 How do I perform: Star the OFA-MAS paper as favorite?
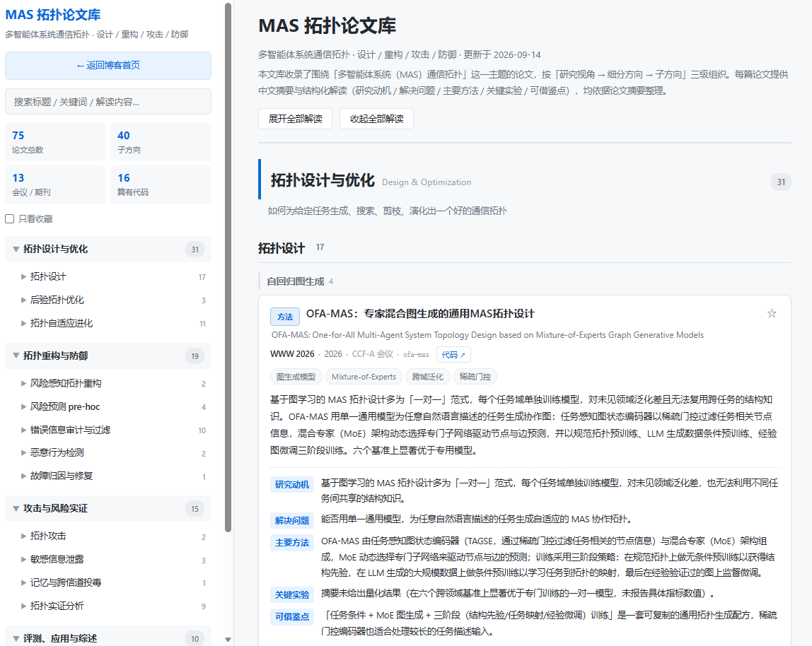(772, 314)
